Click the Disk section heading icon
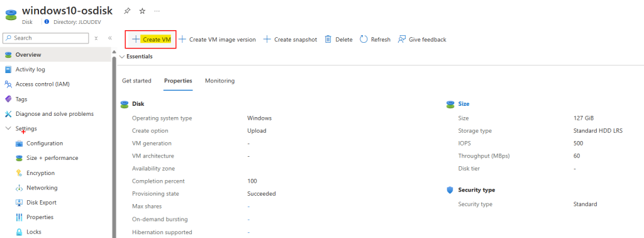 [124, 105]
